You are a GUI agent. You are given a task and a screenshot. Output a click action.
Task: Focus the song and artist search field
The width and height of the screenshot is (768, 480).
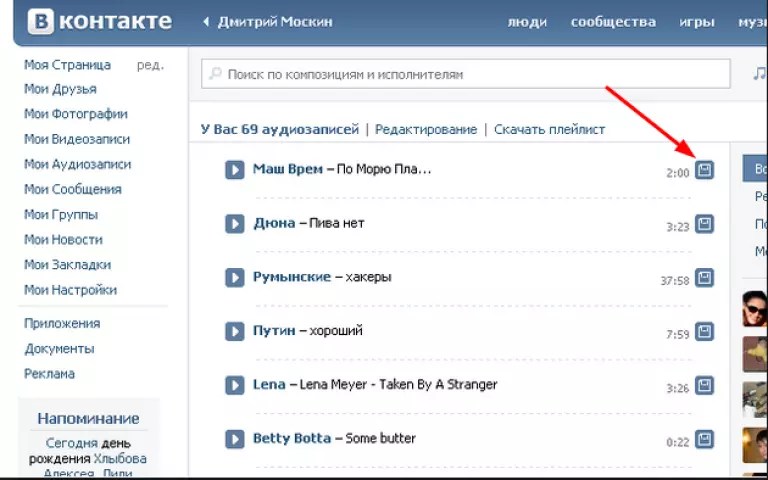tap(470, 74)
